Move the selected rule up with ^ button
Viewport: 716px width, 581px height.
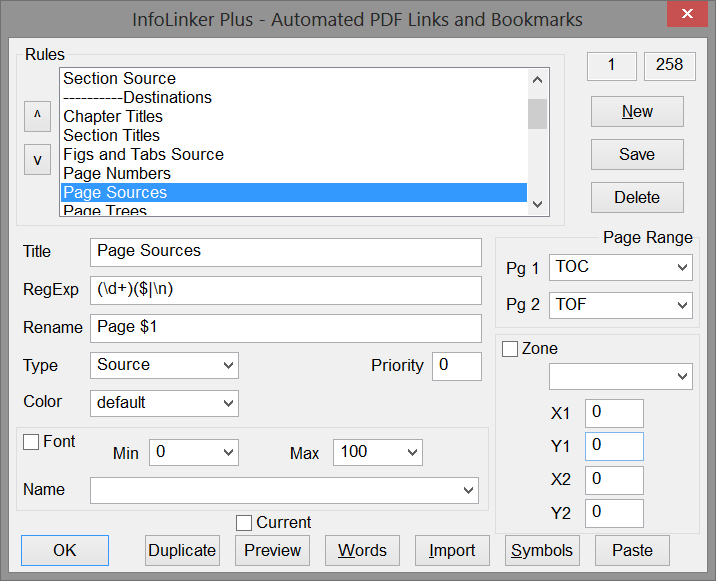pyautogui.click(x=37, y=116)
